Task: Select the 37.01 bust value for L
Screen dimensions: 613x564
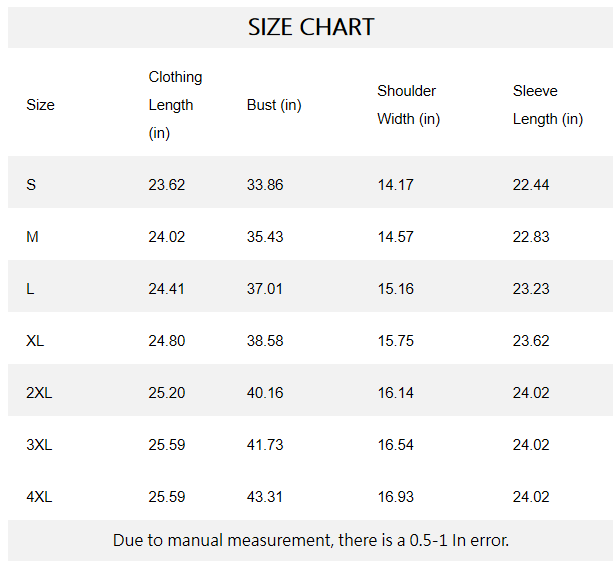Action: click(265, 289)
